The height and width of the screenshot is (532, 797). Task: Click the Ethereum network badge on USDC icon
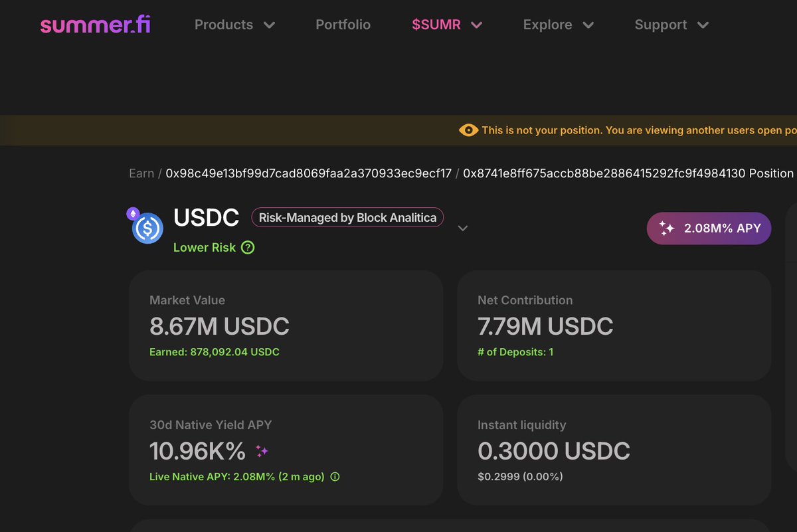[133, 214]
